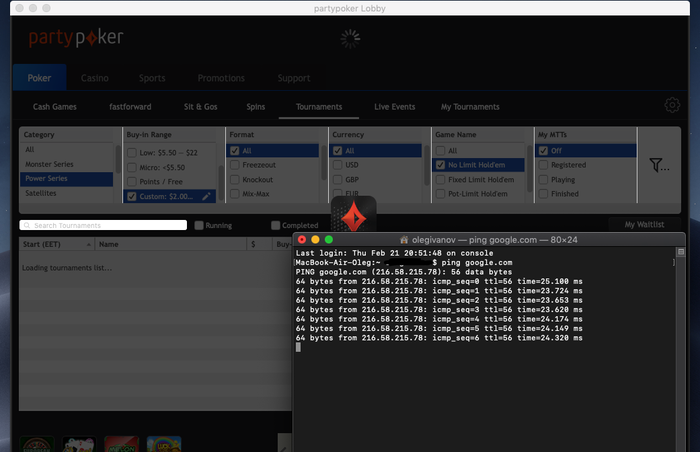Uncheck No Limit Hold'em game filter

[440, 165]
